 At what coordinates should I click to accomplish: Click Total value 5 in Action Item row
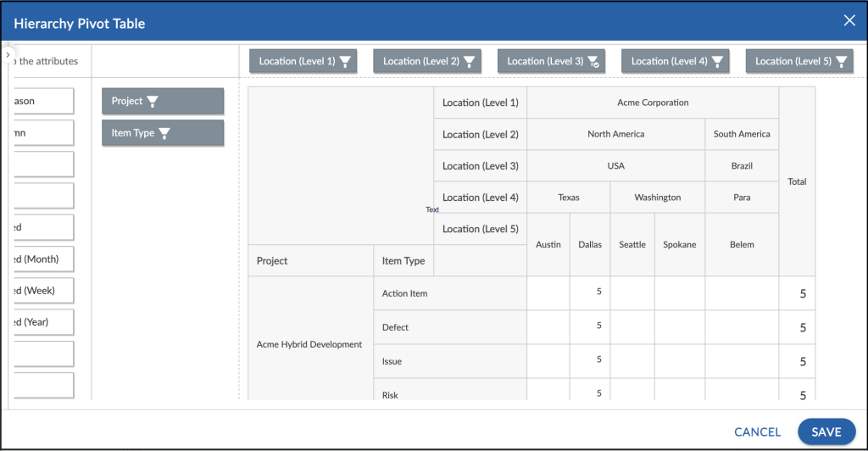click(x=797, y=294)
